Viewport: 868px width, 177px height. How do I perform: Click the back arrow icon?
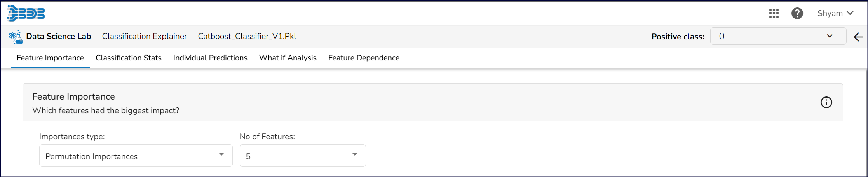pos(858,37)
